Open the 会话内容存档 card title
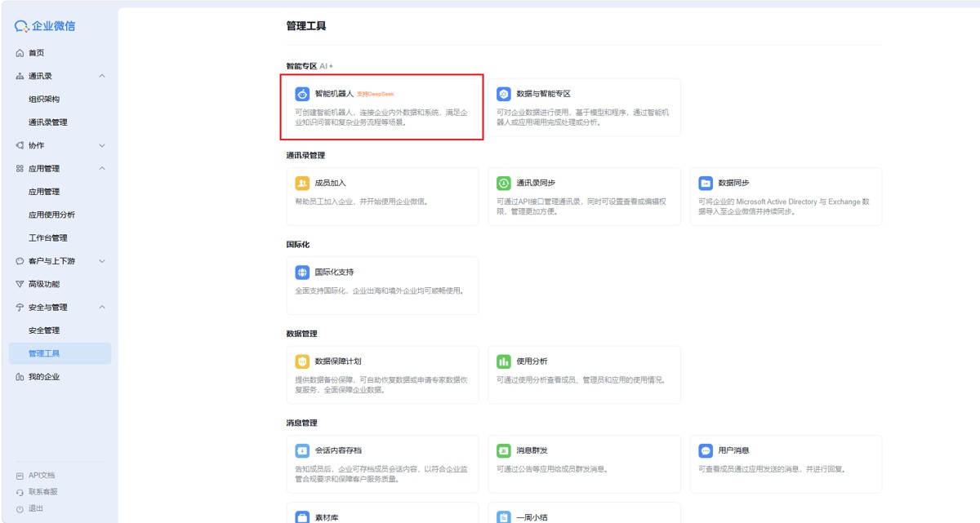The image size is (980, 523). [x=338, y=450]
